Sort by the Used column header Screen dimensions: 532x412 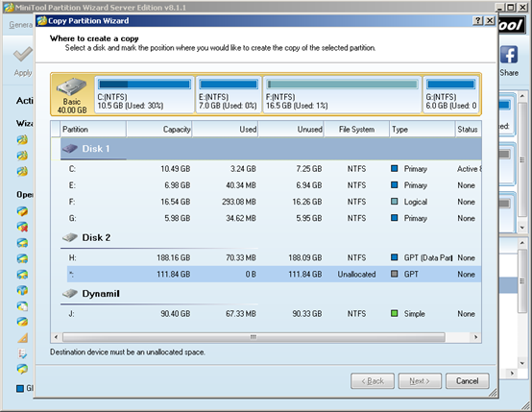pos(225,130)
